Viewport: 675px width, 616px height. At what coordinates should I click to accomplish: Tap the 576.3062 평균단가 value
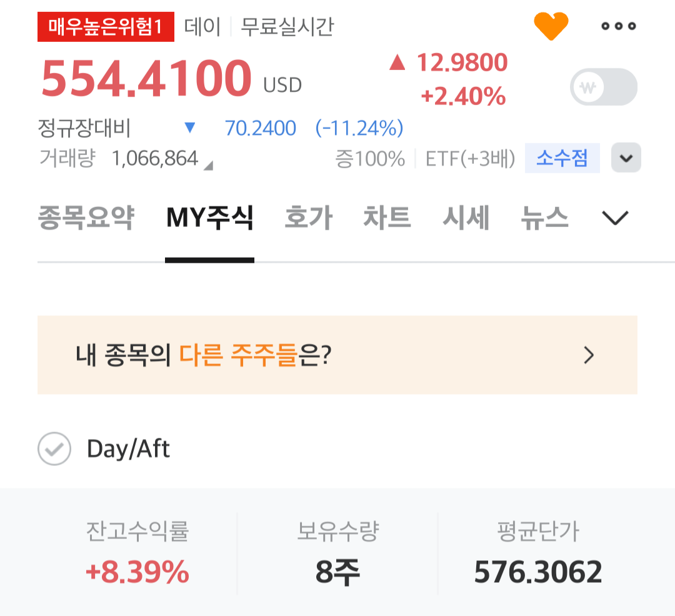538,572
